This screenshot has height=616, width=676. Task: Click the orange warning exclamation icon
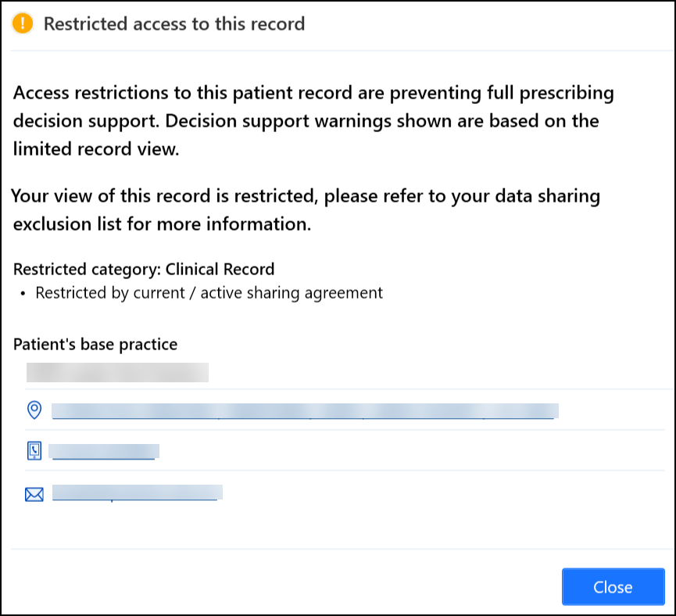pos(23,24)
